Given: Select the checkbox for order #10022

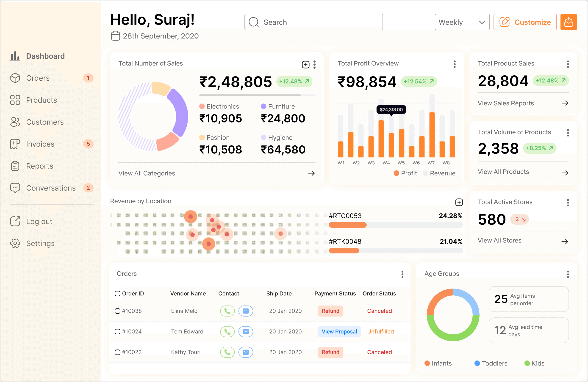Looking at the screenshot, I should click(118, 352).
